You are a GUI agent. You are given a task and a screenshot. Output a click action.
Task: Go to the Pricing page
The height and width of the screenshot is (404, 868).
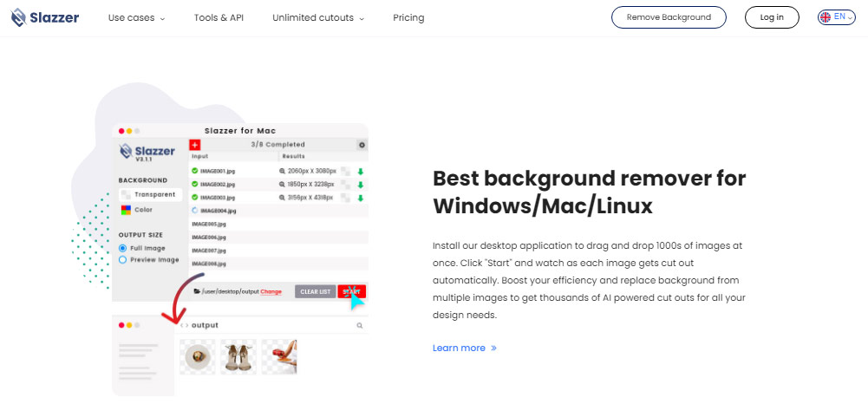pyautogui.click(x=408, y=17)
